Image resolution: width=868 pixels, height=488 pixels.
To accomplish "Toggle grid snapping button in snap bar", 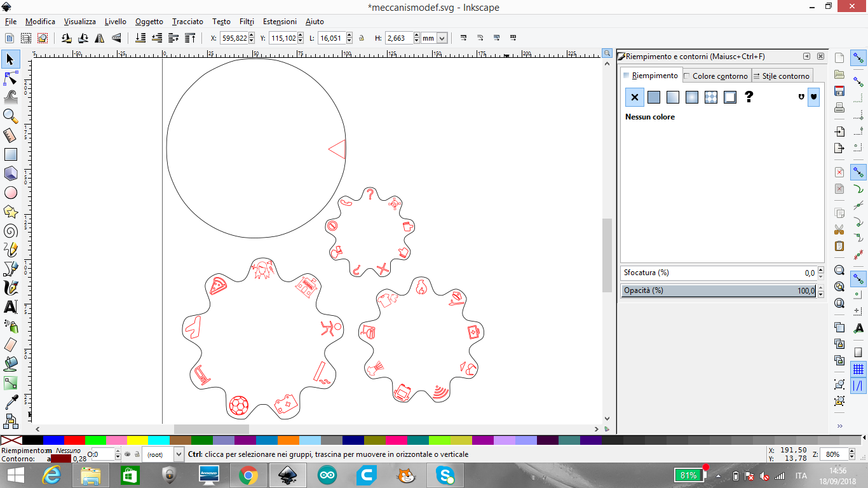I will pyautogui.click(x=858, y=369).
